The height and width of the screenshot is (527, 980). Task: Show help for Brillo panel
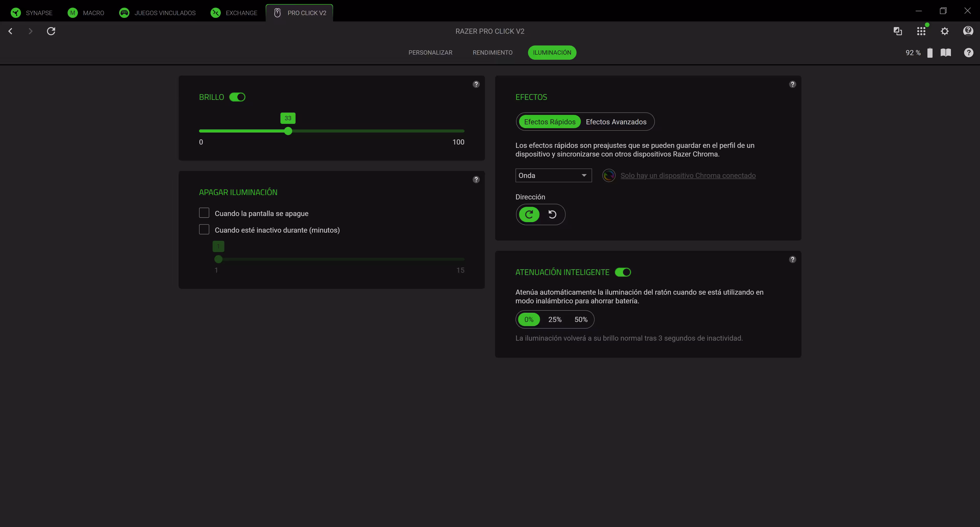click(x=476, y=85)
